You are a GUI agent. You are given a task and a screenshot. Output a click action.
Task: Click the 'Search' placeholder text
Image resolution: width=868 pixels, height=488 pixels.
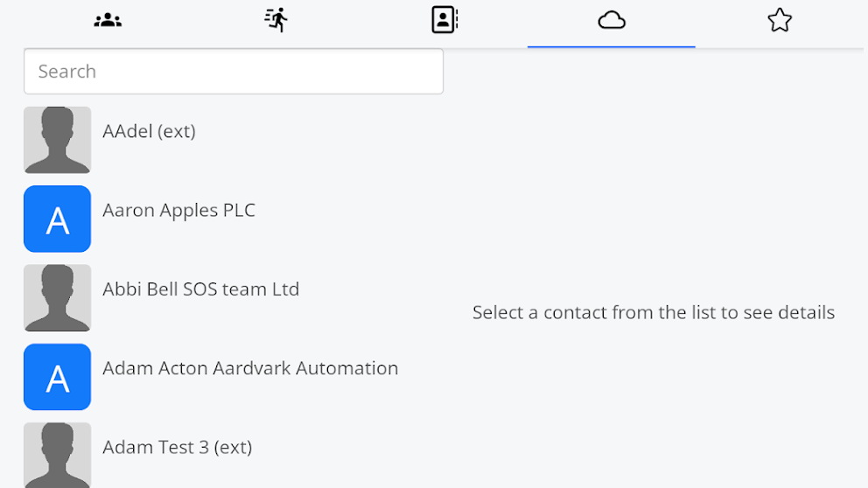point(67,72)
